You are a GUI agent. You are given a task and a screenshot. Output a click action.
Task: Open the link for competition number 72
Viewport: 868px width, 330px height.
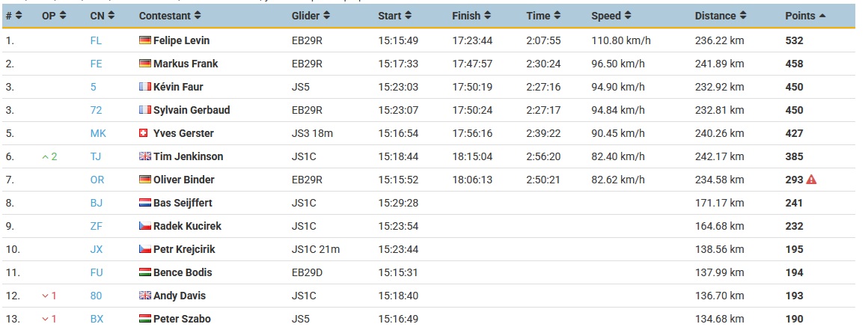97,110
